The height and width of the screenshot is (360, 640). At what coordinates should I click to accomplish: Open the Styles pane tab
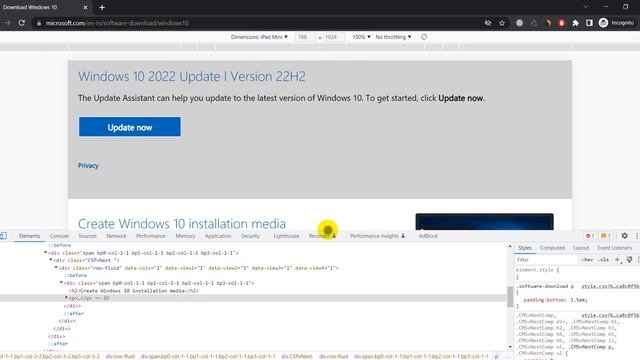tap(525, 248)
